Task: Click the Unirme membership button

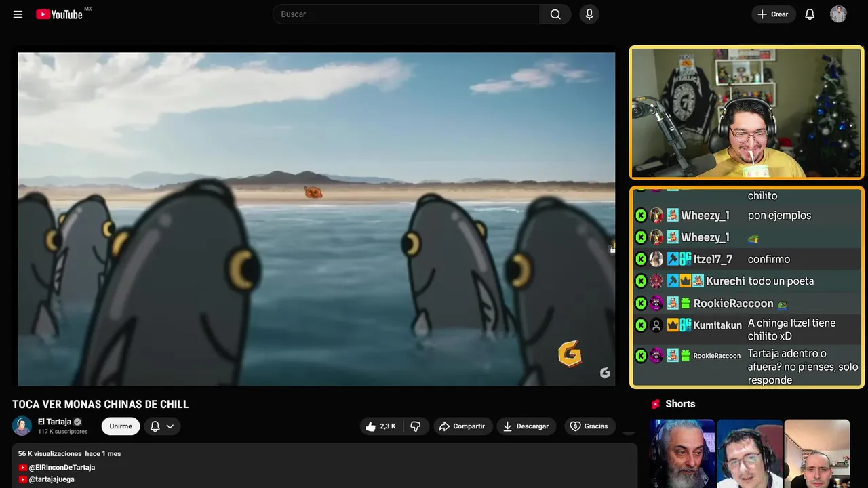Action: (121, 426)
